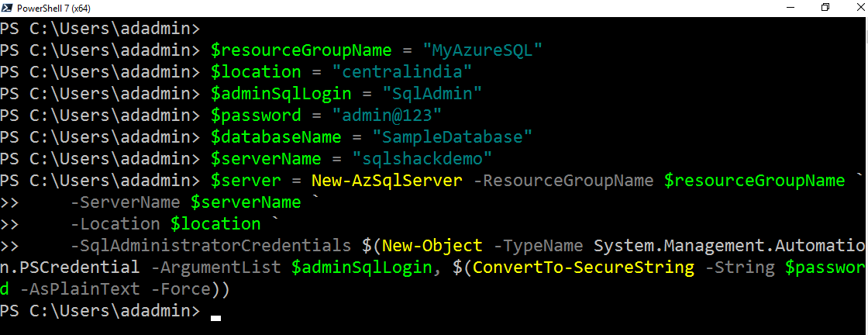Click the "MyAzureSQL" string value
The image size is (868, 335).
pos(482,50)
